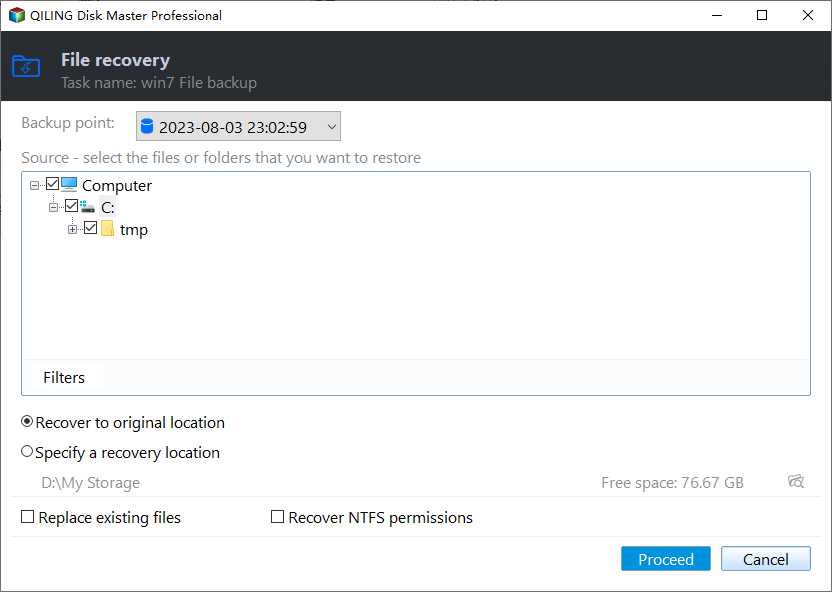Viewport: 832px width, 592px height.
Task: Expand the tmp folder node
Action: [73, 229]
